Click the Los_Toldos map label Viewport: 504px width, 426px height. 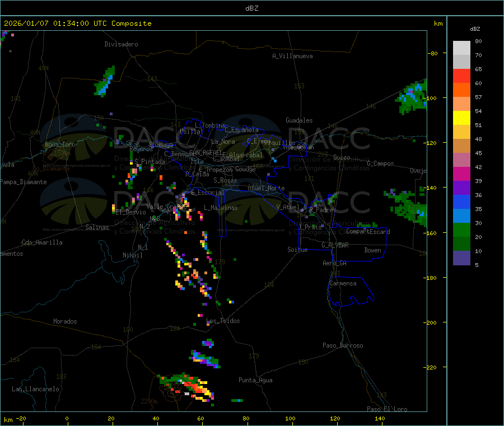coord(223,321)
